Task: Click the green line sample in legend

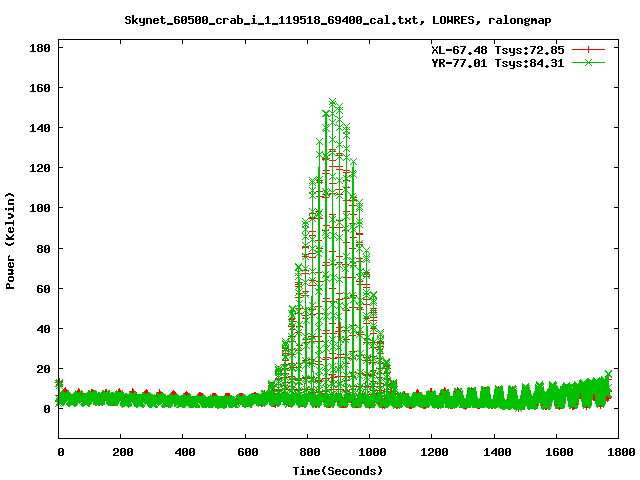Action: tap(588, 62)
